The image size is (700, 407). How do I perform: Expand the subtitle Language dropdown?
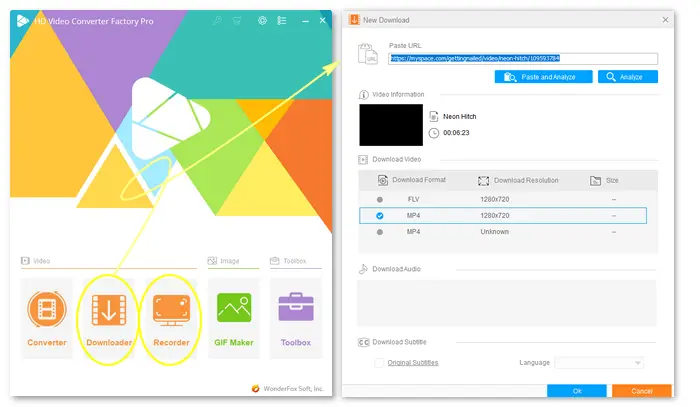tap(599, 362)
